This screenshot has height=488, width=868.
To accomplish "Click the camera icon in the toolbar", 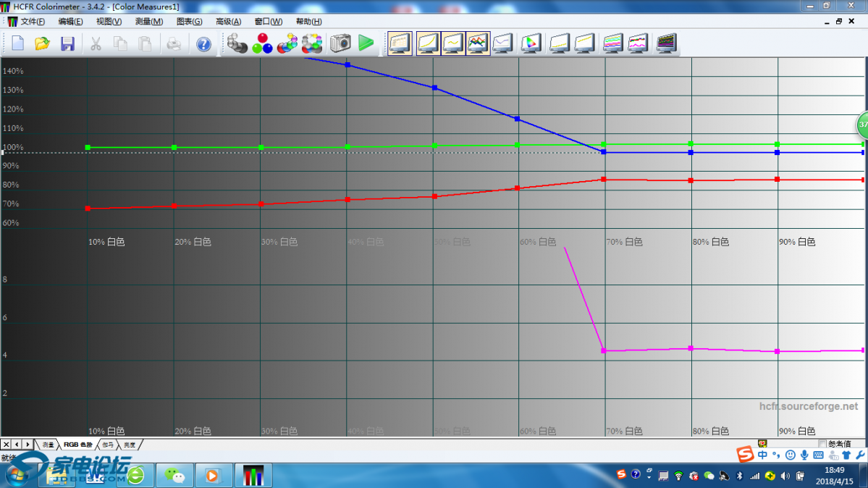I will 340,43.
